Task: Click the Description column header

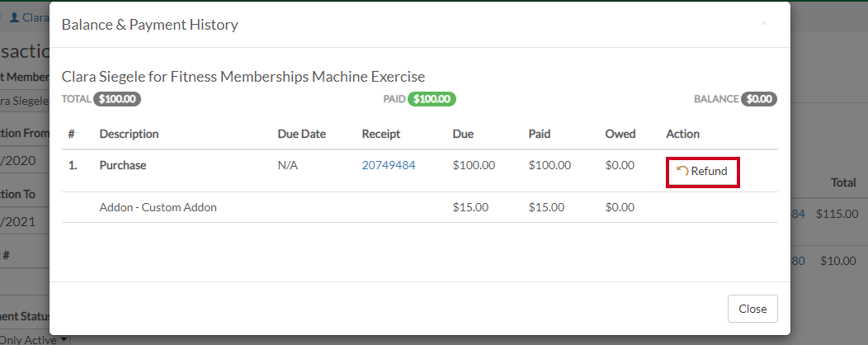Action: click(x=129, y=134)
